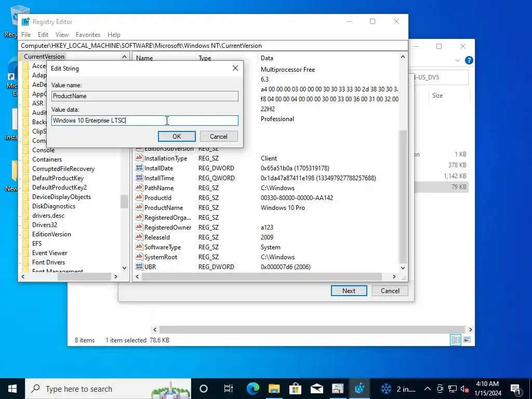Click the RegisteredOrga... value icon
This screenshot has height=399, width=532.
pyautogui.click(x=139, y=217)
